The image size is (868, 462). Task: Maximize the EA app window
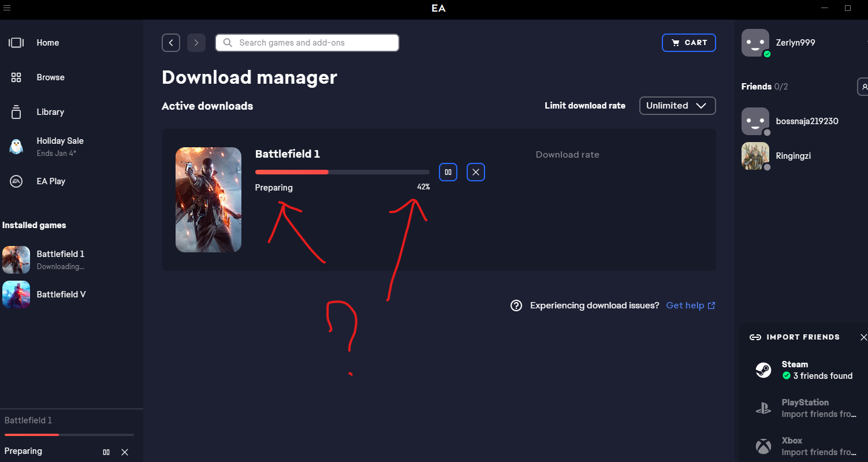[x=848, y=8]
